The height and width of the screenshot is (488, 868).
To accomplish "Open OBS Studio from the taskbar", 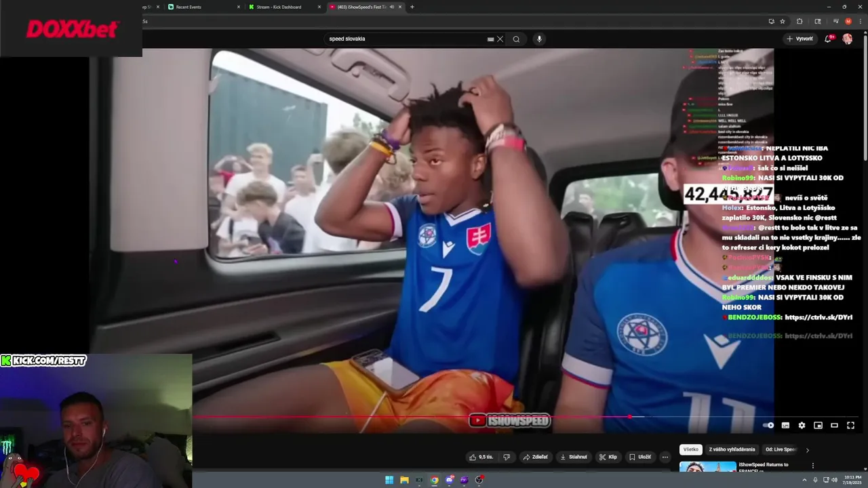I will (x=479, y=480).
